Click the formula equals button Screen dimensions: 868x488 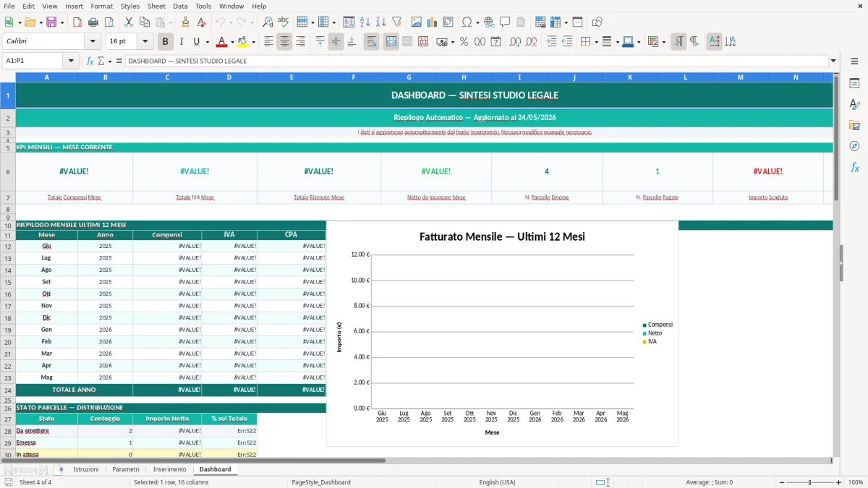119,61
